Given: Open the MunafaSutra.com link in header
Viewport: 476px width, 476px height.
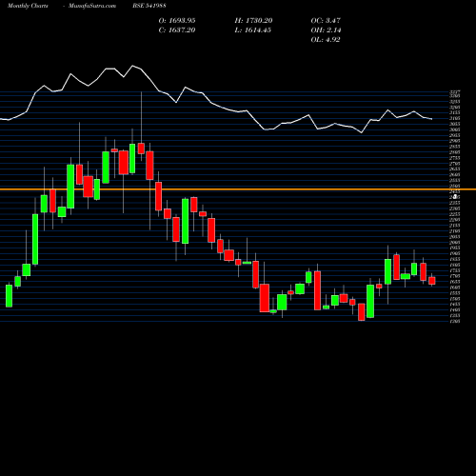Looking at the screenshot, I should coord(92,6).
